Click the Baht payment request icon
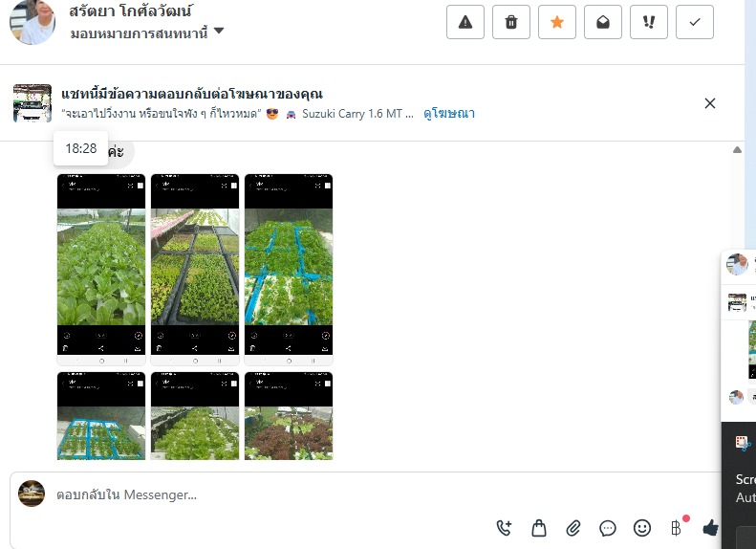Image resolution: width=756 pixels, height=549 pixels. tap(676, 528)
